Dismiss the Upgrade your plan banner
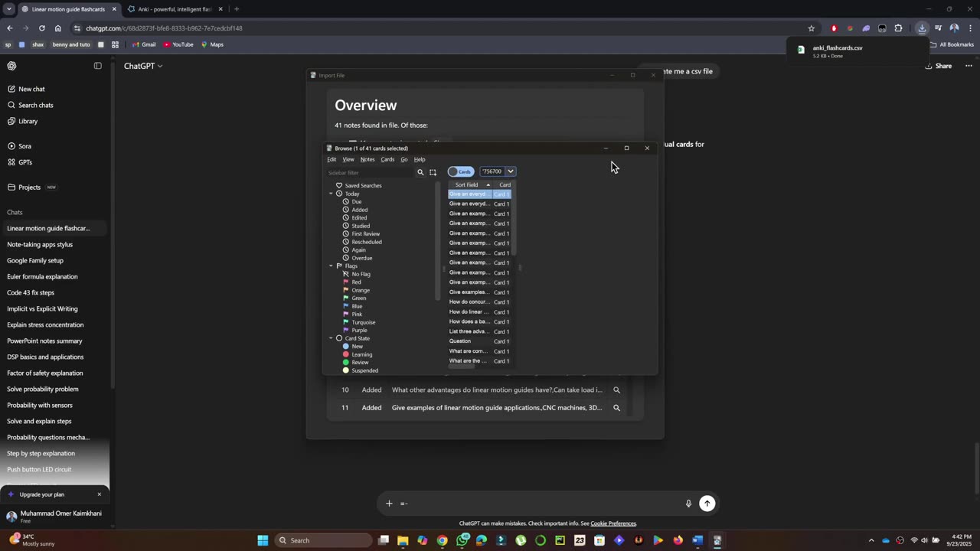This screenshot has height=551, width=980. pyautogui.click(x=99, y=494)
